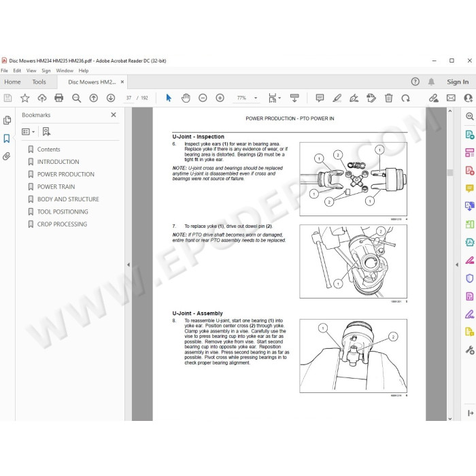Open the Contents bookmark
This screenshot has height=476, width=476.
[48, 150]
